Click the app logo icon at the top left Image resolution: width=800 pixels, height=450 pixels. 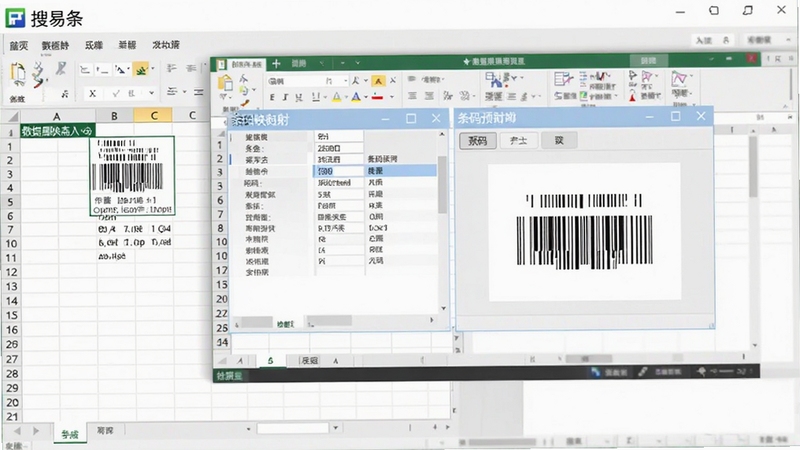point(15,18)
